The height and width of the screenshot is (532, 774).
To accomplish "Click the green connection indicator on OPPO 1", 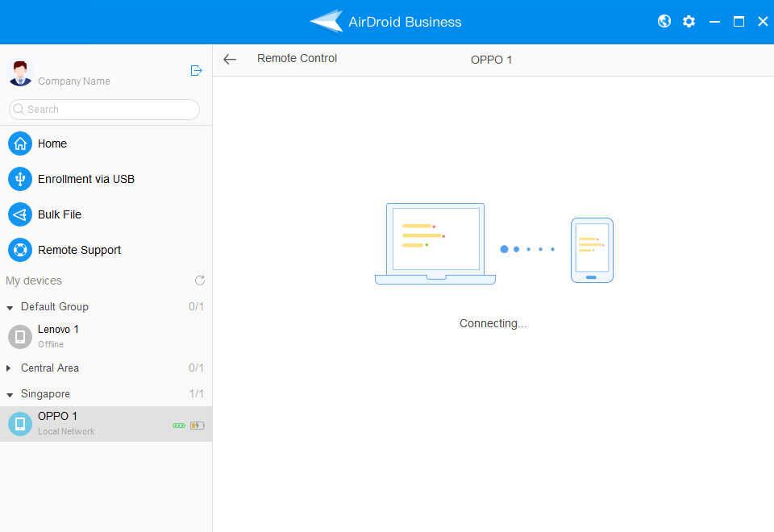I will tap(179, 426).
